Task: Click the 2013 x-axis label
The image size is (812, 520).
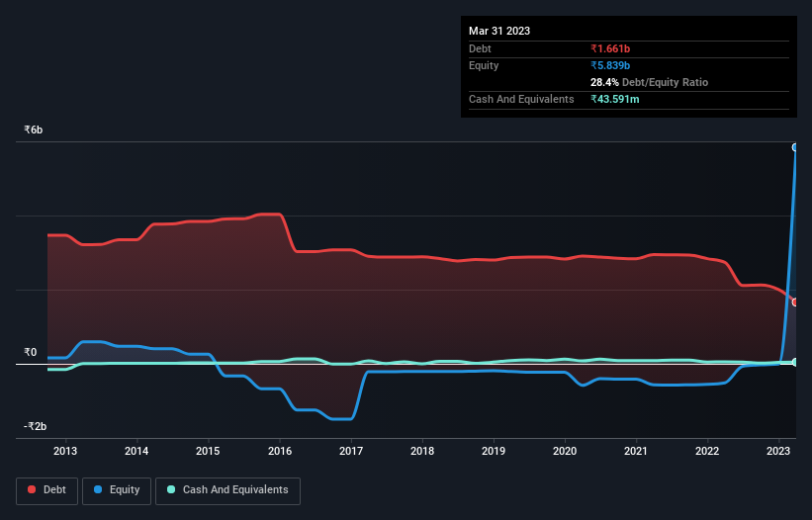Action: click(65, 451)
